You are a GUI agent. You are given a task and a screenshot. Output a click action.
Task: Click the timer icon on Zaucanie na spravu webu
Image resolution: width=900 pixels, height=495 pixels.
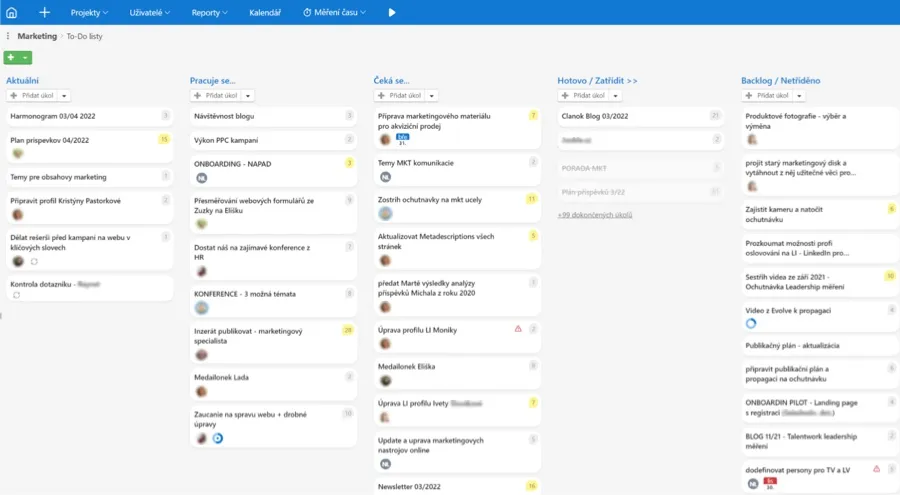click(218, 438)
